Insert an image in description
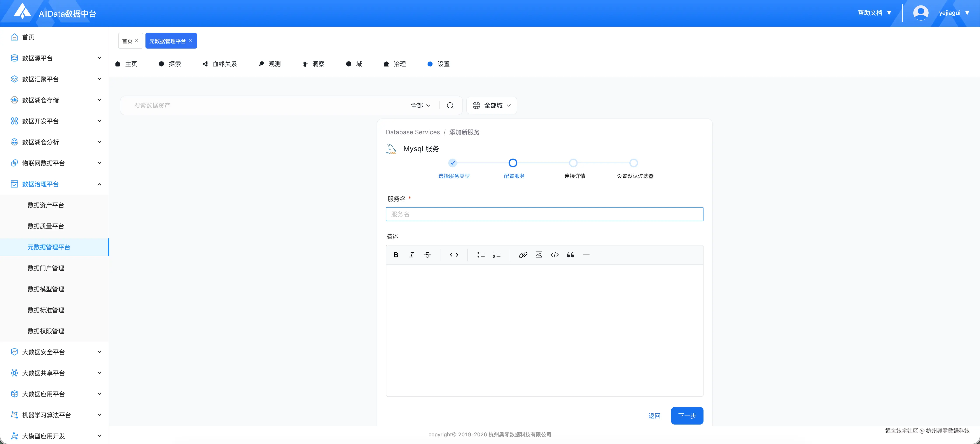Screen dimensions: 980x444 (539, 255)
